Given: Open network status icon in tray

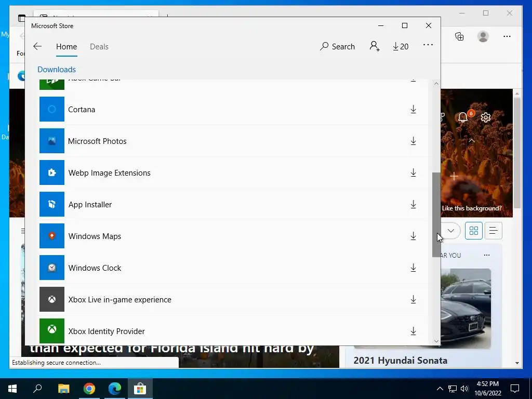Looking at the screenshot, I should [x=453, y=389].
